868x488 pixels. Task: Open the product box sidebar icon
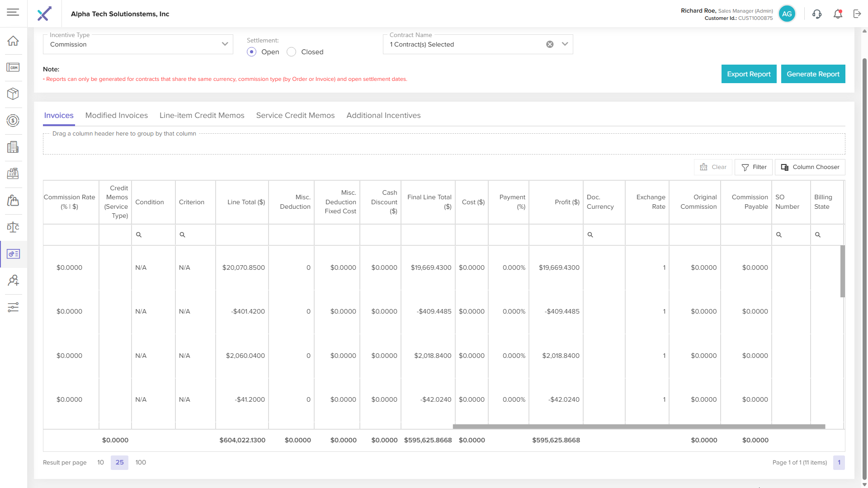13,94
